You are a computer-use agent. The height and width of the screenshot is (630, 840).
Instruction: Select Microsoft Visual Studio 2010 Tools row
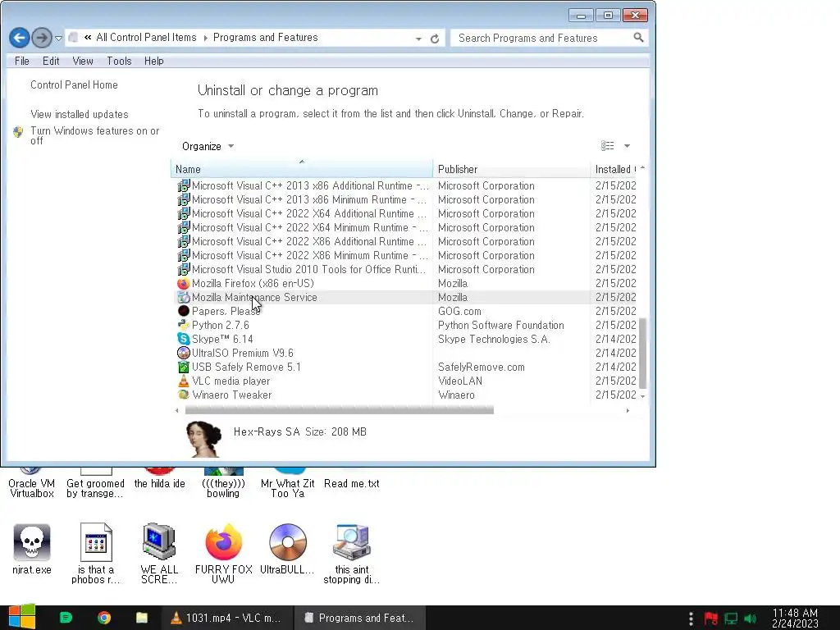[x=406, y=269]
